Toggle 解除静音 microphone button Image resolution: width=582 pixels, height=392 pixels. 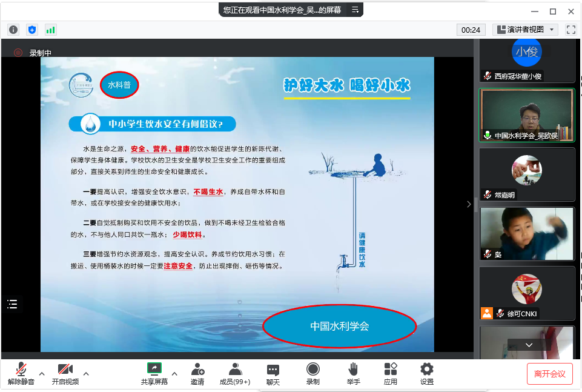tap(21, 373)
